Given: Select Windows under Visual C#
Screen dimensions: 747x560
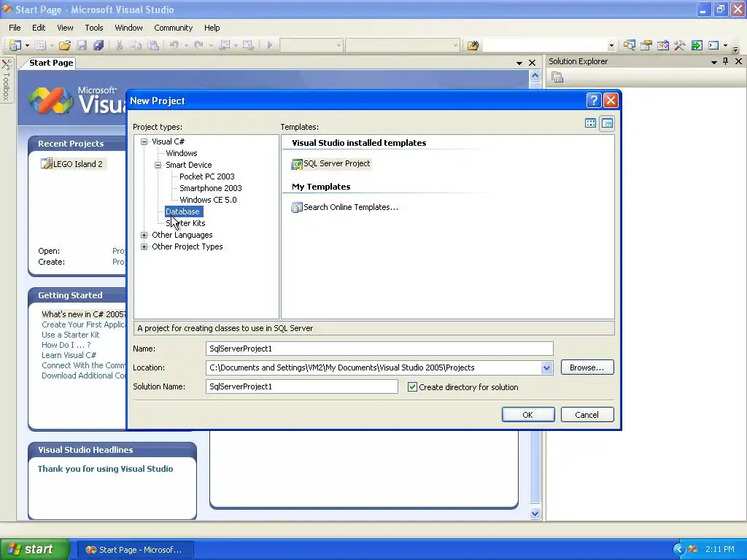Looking at the screenshot, I should (182, 153).
